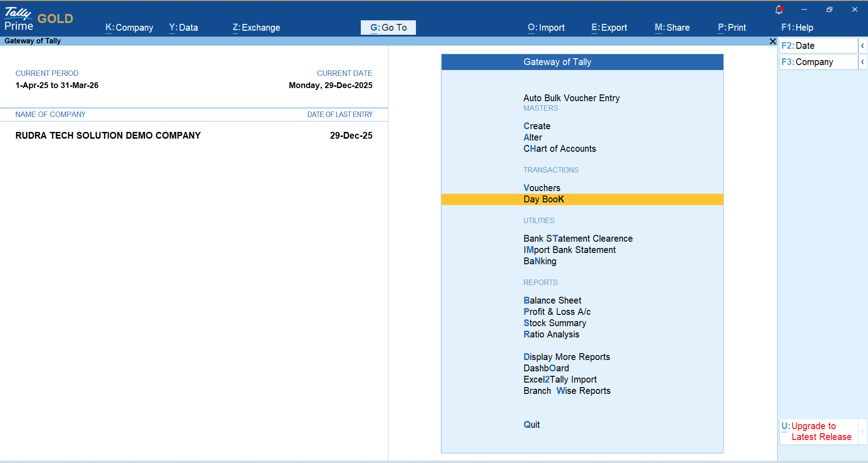Open the Z: Exchange menu

[x=256, y=28]
